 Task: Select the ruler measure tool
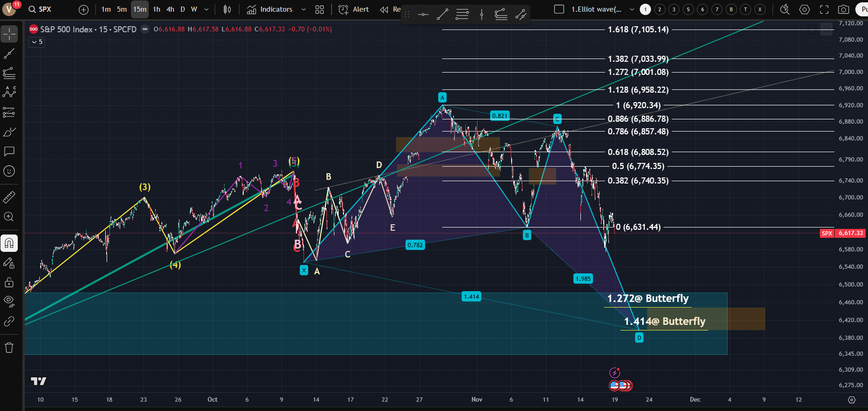9,198
